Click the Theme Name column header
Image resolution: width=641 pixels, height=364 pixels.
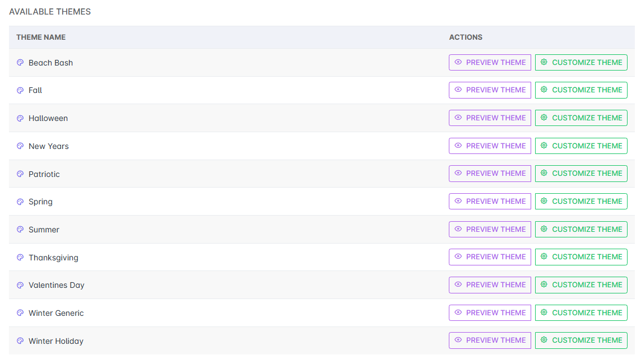click(x=41, y=38)
